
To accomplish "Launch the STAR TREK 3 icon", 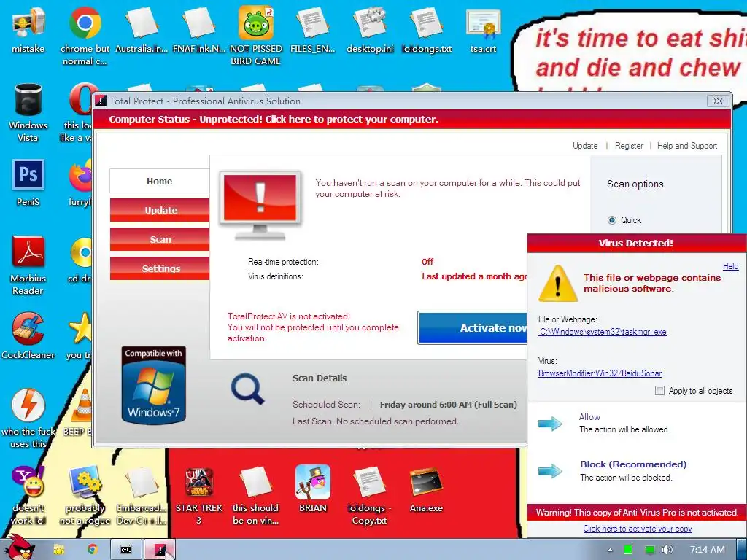I will (198, 495).
